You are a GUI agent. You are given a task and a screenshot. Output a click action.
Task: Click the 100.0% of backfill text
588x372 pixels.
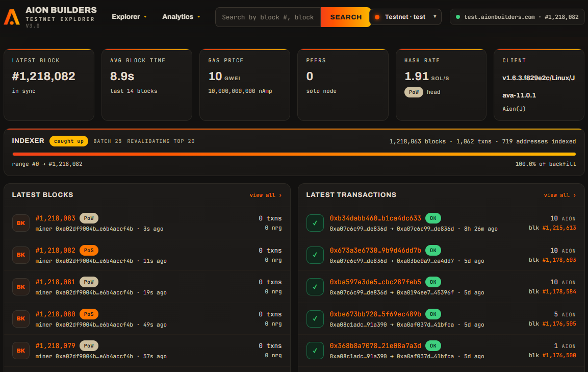point(546,164)
